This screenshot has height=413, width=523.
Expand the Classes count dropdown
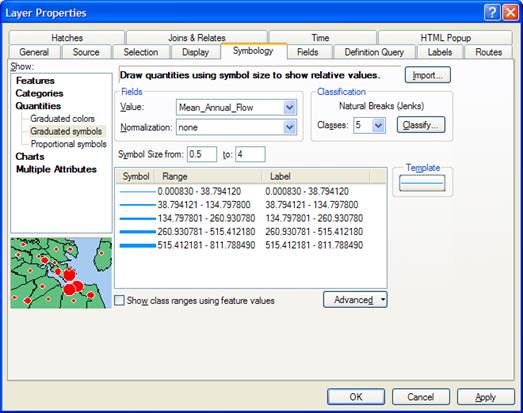coord(378,125)
